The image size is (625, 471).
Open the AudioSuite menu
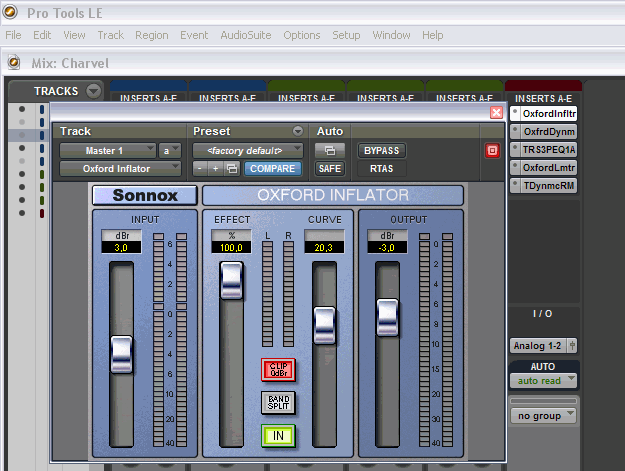[246, 35]
